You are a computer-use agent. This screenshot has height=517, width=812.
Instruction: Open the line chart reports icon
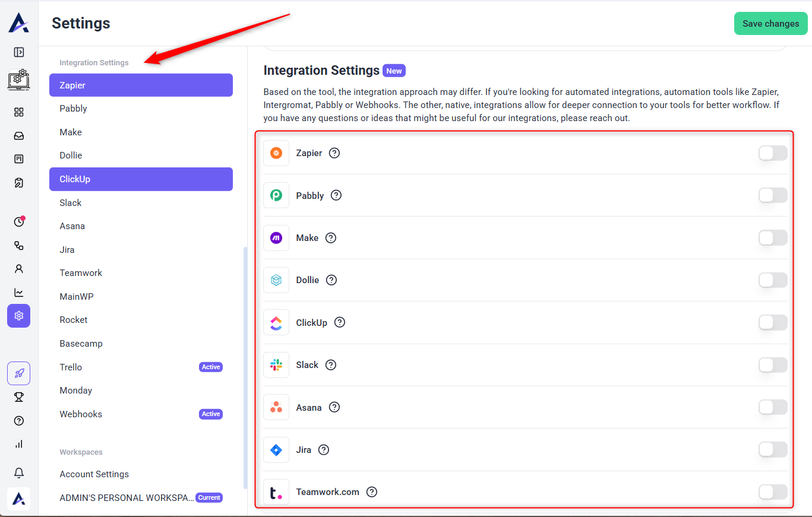[x=19, y=293]
